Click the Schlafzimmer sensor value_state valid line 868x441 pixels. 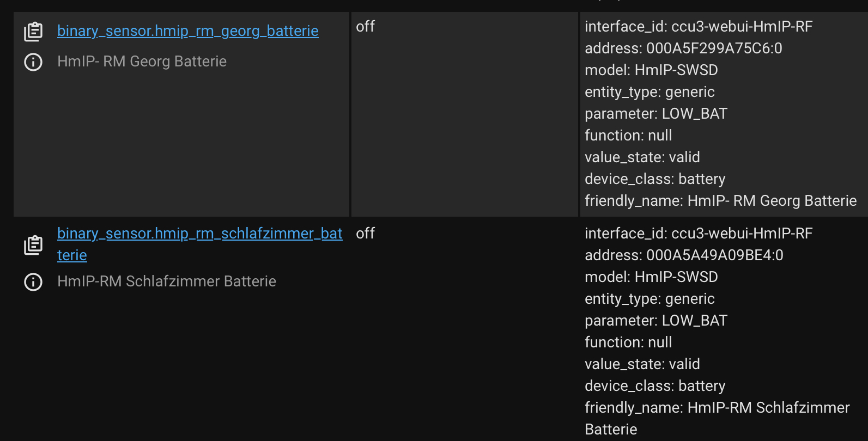pos(642,364)
